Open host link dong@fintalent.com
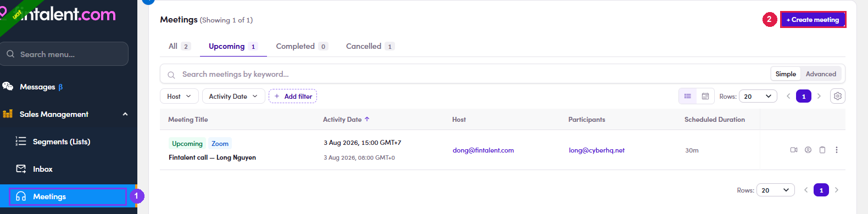 (x=483, y=150)
